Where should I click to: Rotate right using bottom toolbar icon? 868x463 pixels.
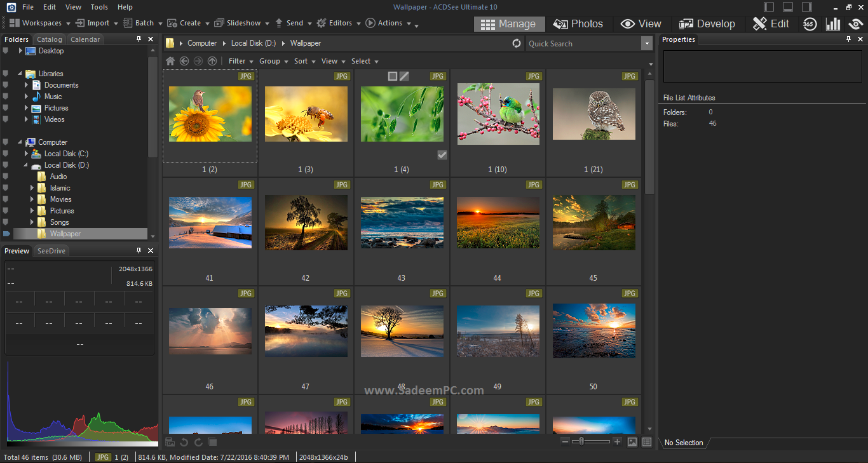[198, 442]
